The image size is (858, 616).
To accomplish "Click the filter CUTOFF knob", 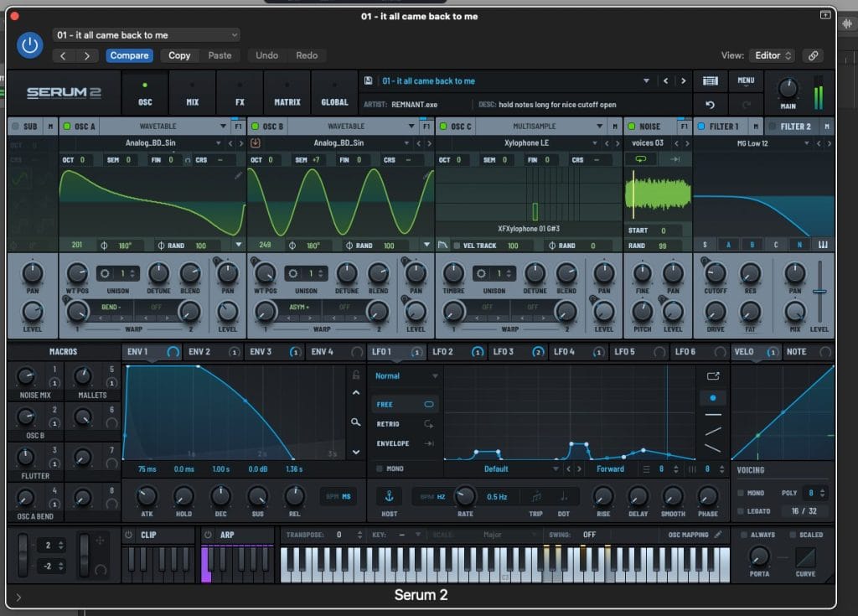I will click(x=716, y=272).
